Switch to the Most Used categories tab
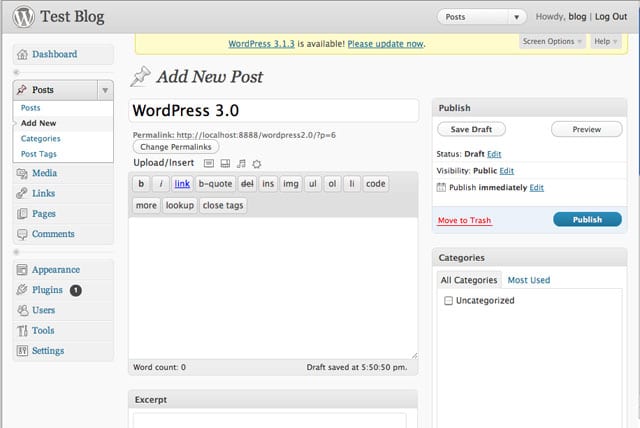The height and width of the screenshot is (428, 640). [528, 280]
